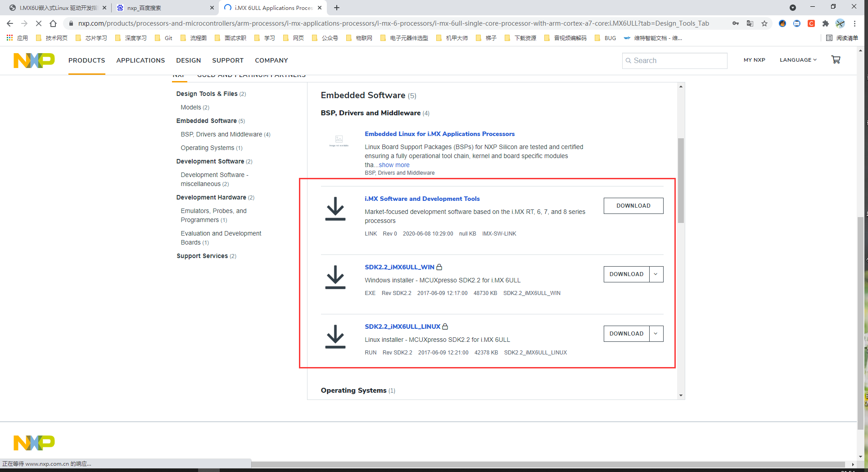Click download arrow icon for i.MX Software Tools
Image resolution: width=868 pixels, height=472 pixels.
[335, 209]
